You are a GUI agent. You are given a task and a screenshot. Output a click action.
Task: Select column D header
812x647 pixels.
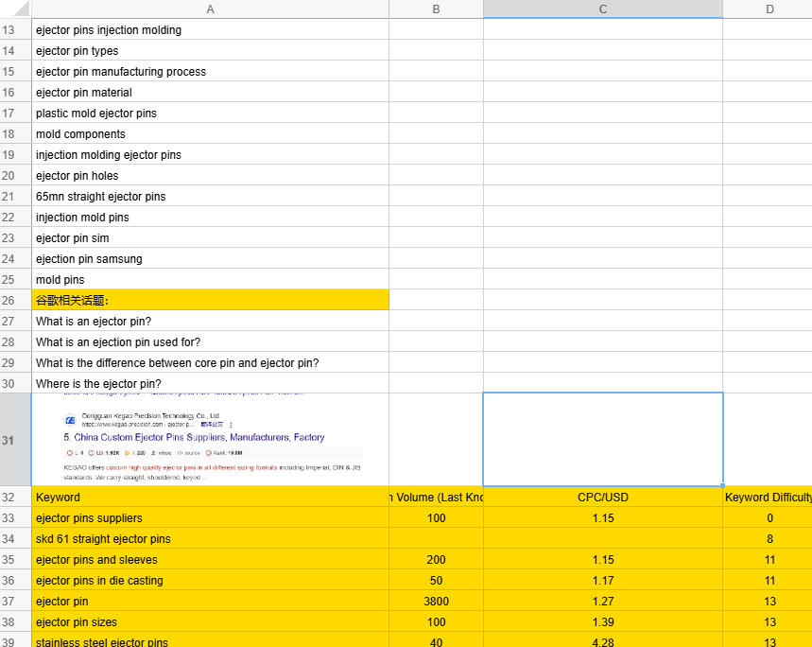pyautogui.click(x=769, y=9)
